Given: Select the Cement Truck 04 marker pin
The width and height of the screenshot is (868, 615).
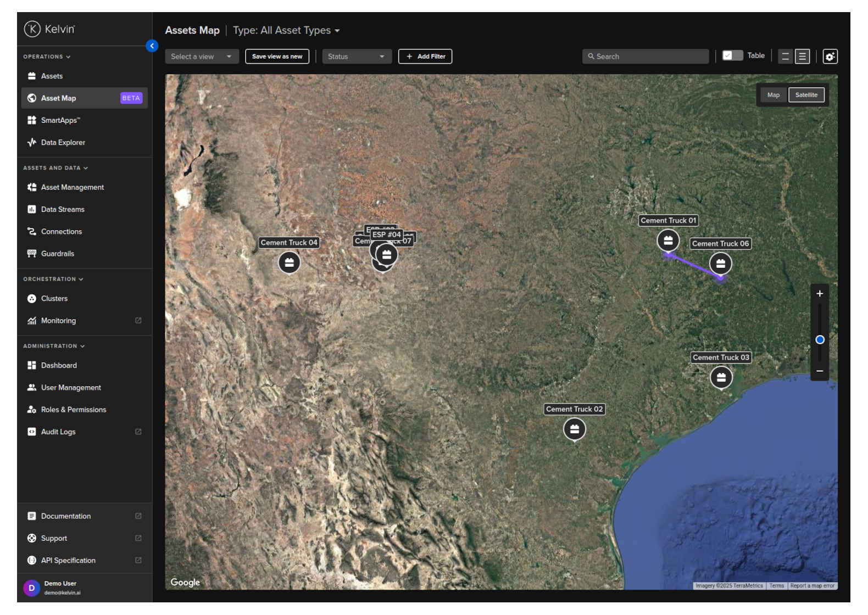Looking at the screenshot, I should coord(289,262).
